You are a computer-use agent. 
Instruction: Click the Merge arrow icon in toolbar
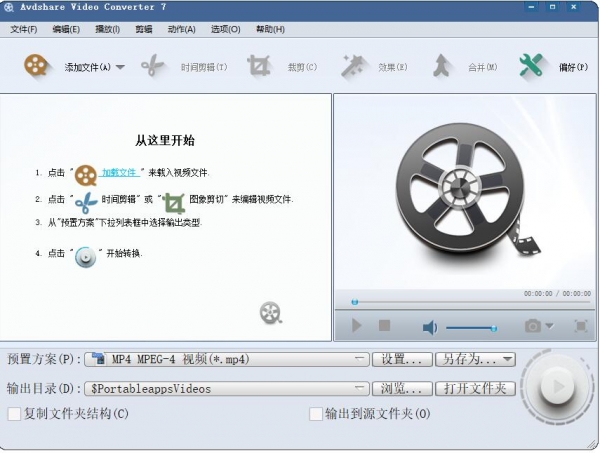pyautogui.click(x=442, y=66)
